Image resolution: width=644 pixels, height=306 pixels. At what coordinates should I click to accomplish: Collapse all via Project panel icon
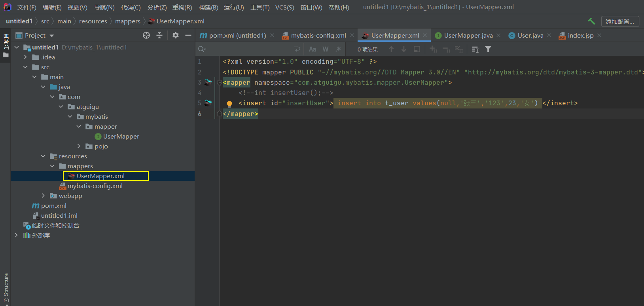tap(159, 35)
